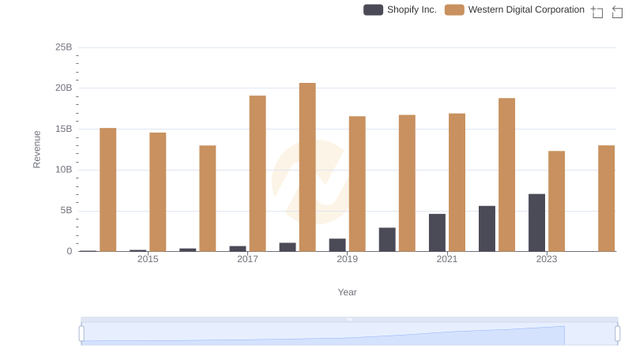Viewport: 632px width, 364px height.
Task: Click Western Digital bar for 2017
Action: 258,174
